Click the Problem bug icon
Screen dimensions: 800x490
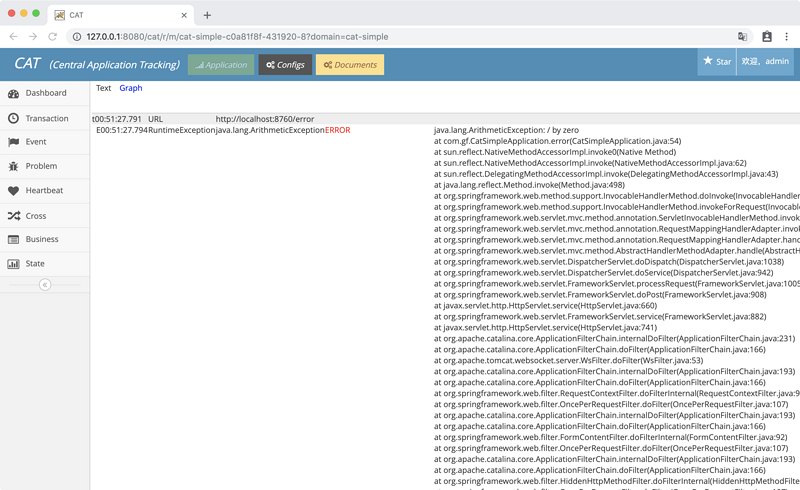[x=13, y=166]
